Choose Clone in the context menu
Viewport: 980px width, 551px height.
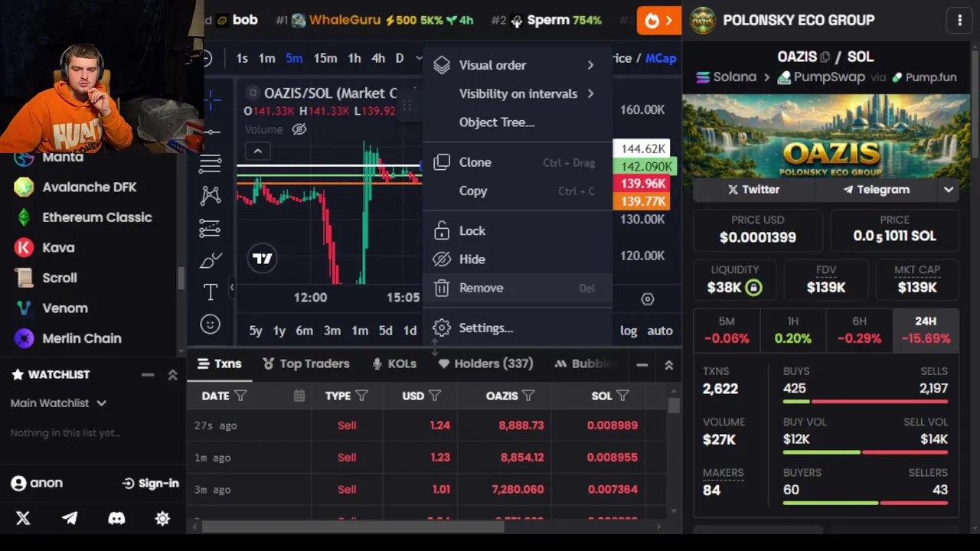click(x=517, y=162)
